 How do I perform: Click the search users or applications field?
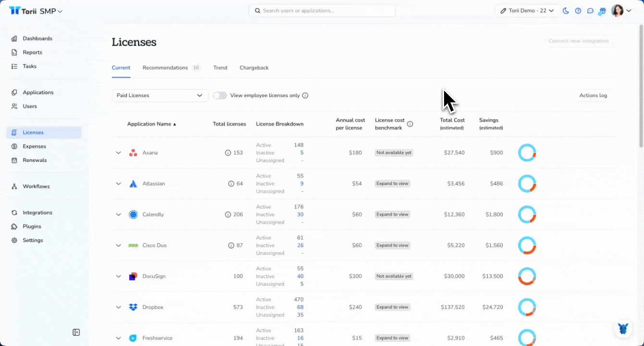coord(322,11)
